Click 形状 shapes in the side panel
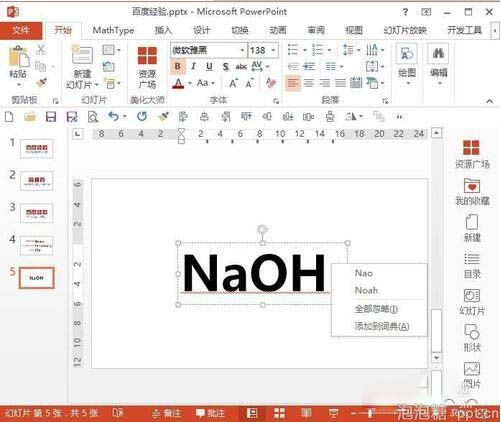Viewport: 501px width, 422px height. tap(472, 338)
